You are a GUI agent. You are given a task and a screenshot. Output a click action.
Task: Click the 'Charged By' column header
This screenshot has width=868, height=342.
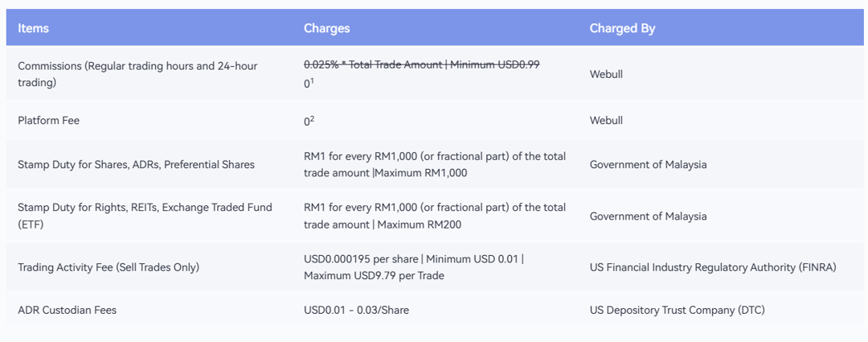point(622,28)
